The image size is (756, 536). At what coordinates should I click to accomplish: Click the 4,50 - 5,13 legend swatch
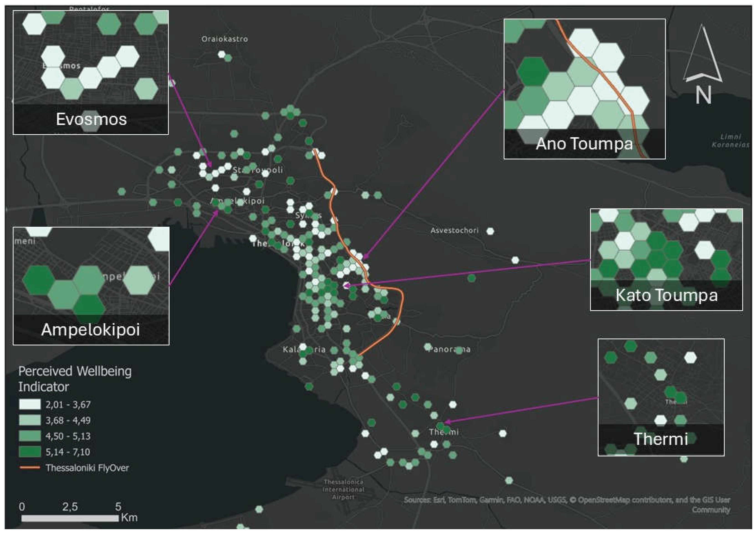point(30,436)
